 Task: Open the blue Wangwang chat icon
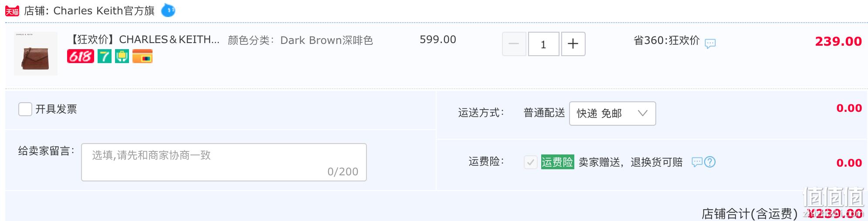pos(168,10)
